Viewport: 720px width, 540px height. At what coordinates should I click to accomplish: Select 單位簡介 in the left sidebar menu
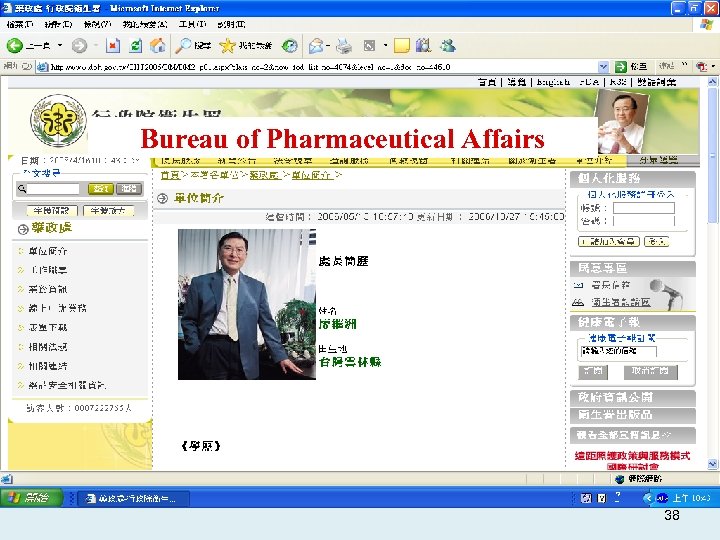pyautogui.click(x=48, y=251)
